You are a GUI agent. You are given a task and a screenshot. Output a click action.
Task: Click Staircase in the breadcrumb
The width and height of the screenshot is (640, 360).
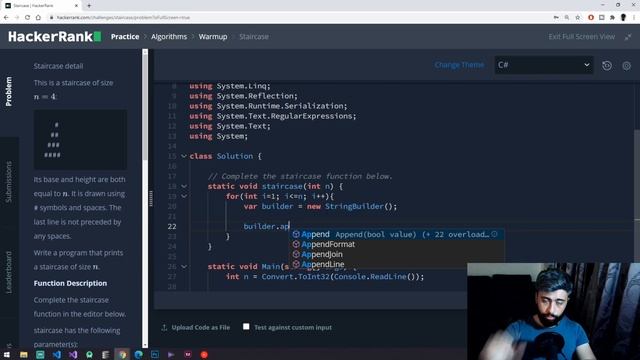coord(254,37)
